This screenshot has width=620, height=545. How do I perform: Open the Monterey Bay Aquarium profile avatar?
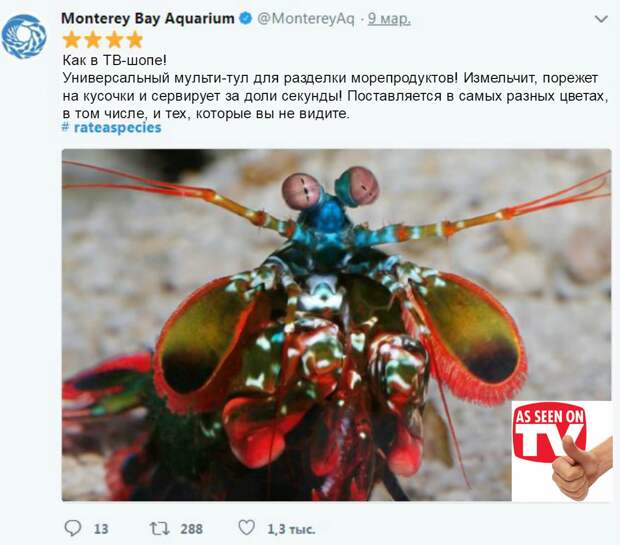(24, 37)
